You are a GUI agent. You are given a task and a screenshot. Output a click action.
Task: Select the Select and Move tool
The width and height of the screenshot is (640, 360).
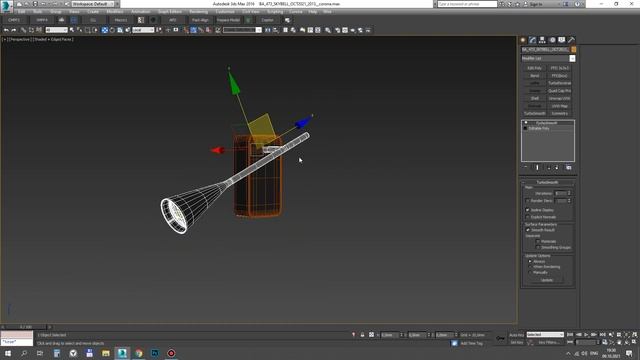105,30
